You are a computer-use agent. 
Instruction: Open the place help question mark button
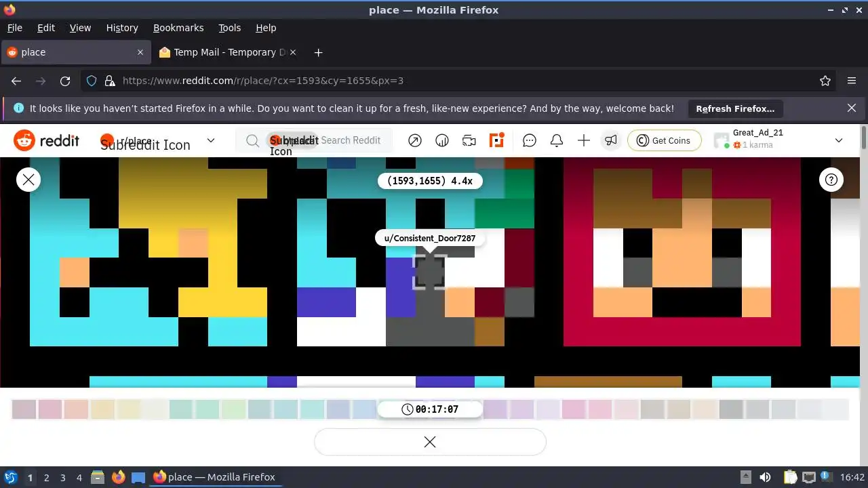pyautogui.click(x=831, y=180)
